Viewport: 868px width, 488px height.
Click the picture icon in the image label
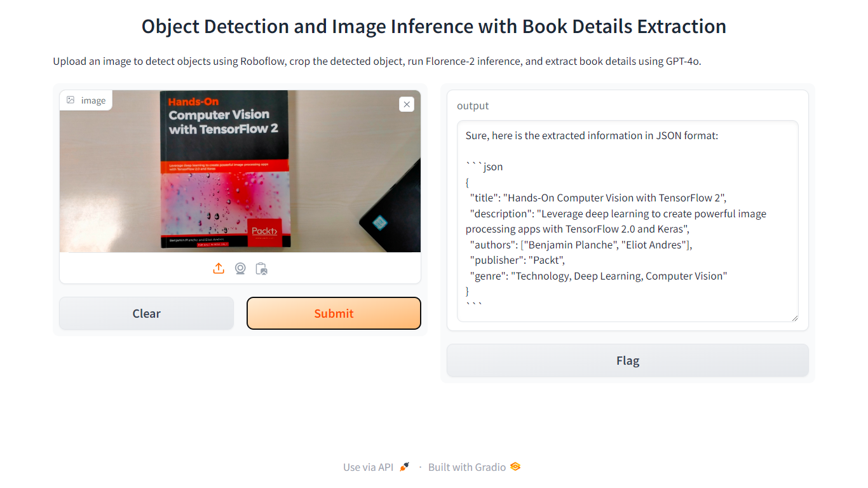71,100
